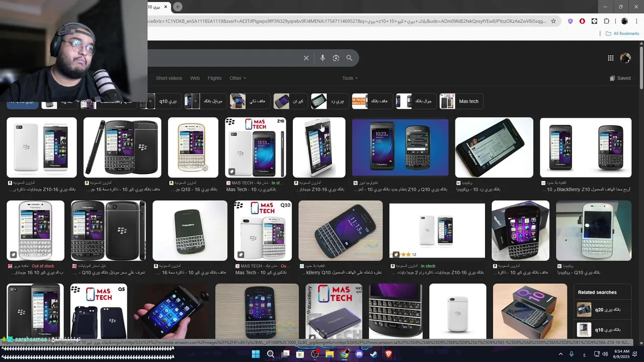Open the black-and-white square extension icon

point(594,21)
